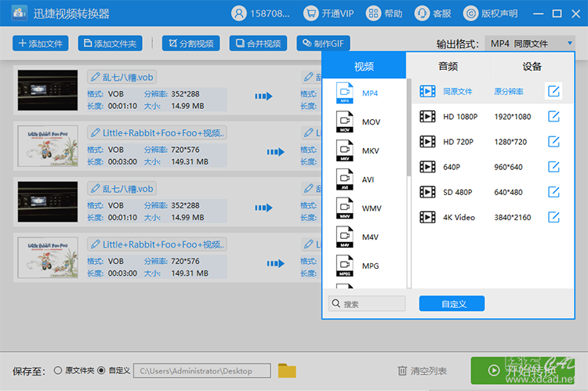Image resolution: width=588 pixels, height=391 pixels.
Task: Click the app logo icon in title bar
Action: tap(19, 13)
